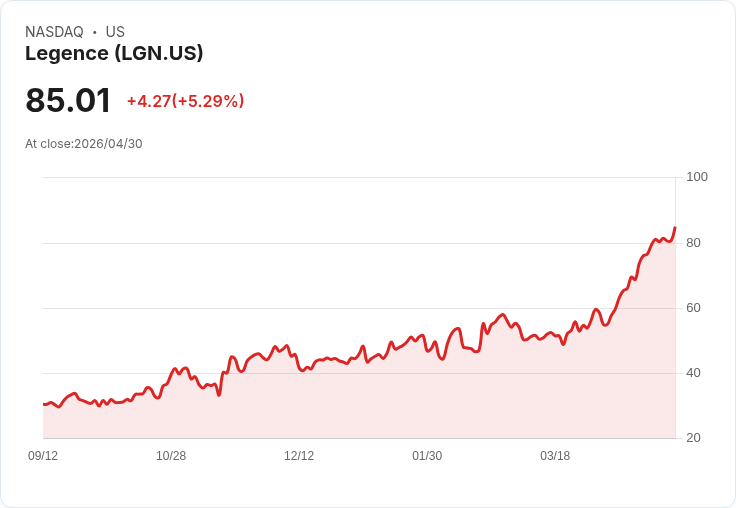Click the dot separator between NASDAQ and US
The height and width of the screenshot is (508, 736).
click(x=94, y=32)
